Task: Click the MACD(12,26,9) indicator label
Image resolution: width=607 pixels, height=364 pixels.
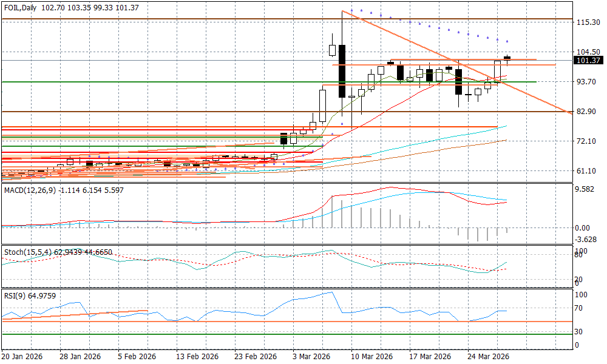Action: [x=29, y=190]
